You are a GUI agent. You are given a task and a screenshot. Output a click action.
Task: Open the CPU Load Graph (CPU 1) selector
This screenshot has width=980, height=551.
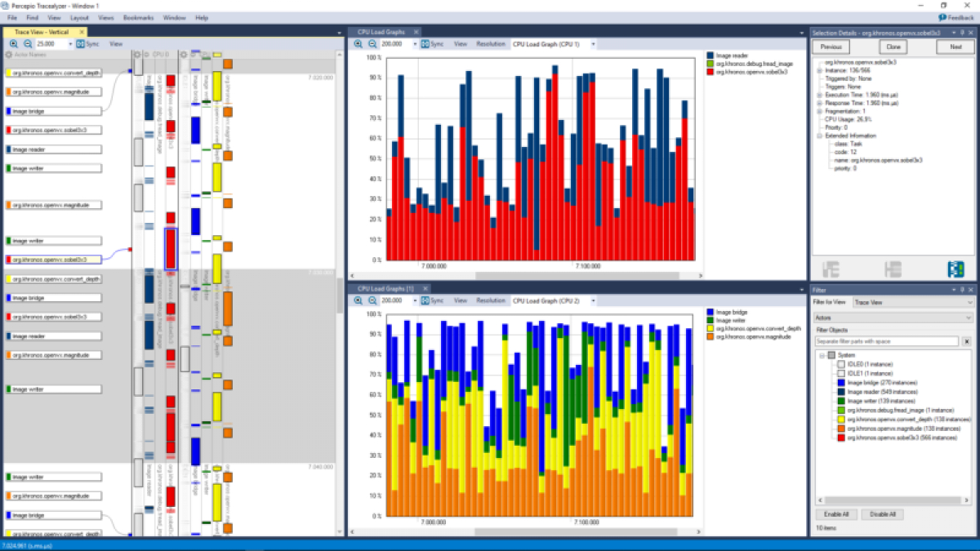tap(593, 44)
